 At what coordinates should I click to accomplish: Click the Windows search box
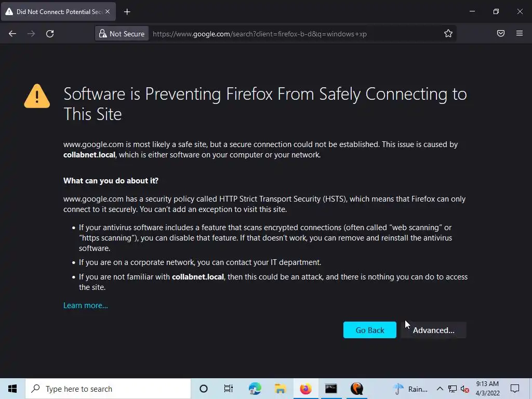[108, 389]
